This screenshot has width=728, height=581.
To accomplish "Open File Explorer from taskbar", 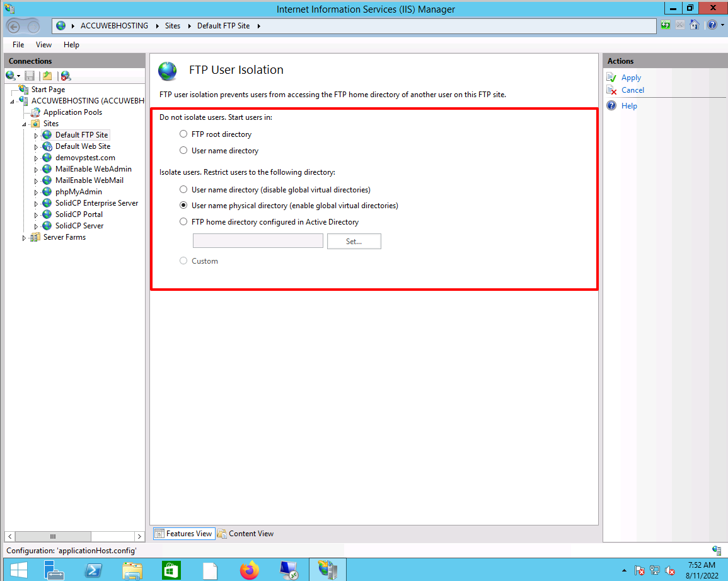I will 132,570.
